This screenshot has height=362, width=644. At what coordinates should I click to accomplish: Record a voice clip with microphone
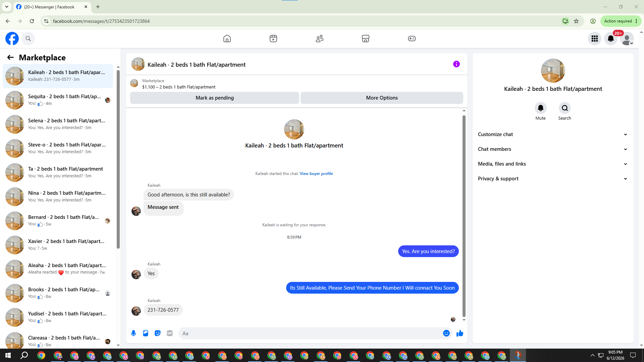133,333
